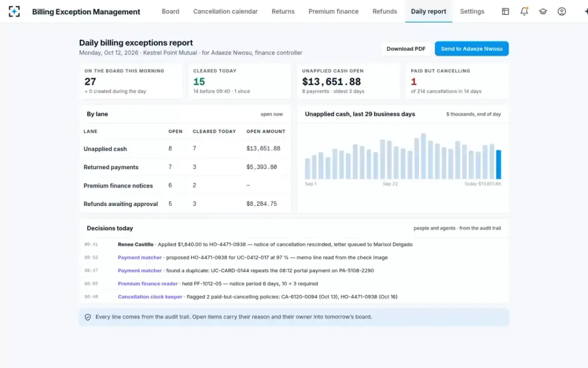The height and width of the screenshot is (368, 588).
Task: Click the $5,393.80 open amount cell
Action: (x=262, y=167)
